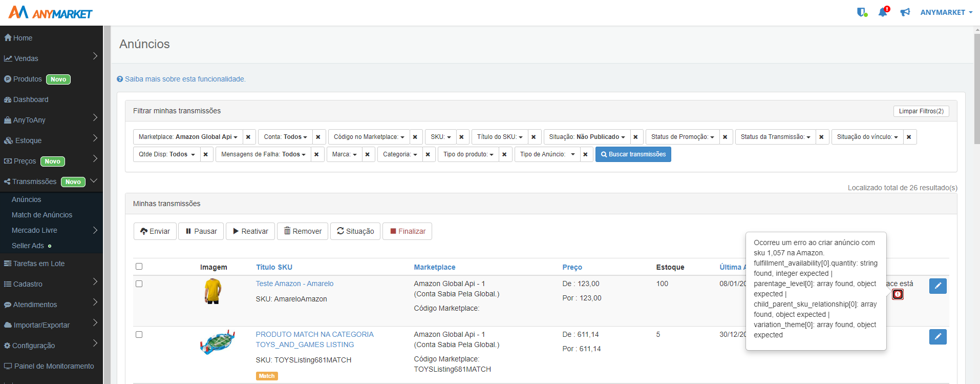This screenshot has height=384, width=980.
Task: Click the ANYMARKET logo
Action: coord(50,12)
